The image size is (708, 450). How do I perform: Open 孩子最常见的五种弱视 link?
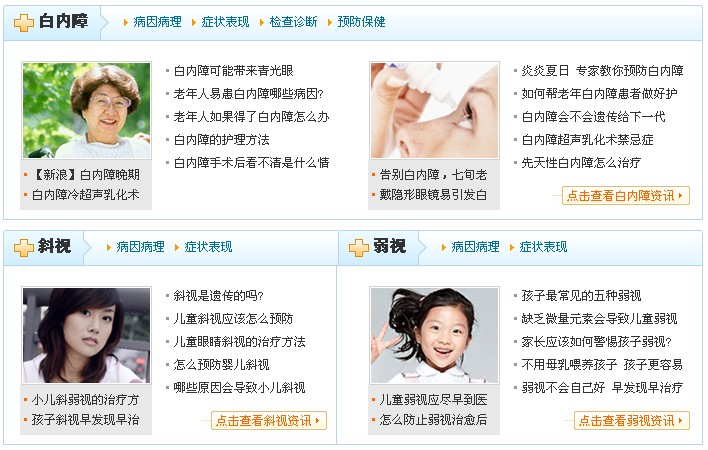[581, 296]
